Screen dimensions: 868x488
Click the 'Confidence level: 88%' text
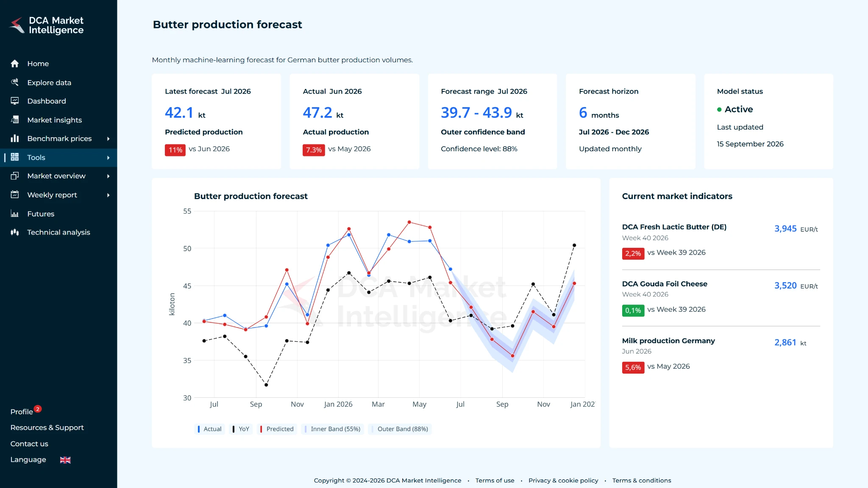point(479,149)
